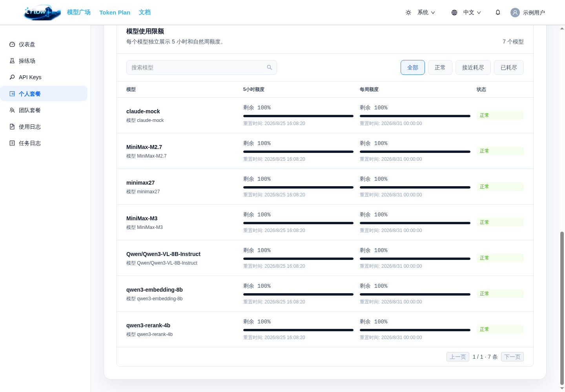Click the playground flask icon

click(x=12, y=61)
